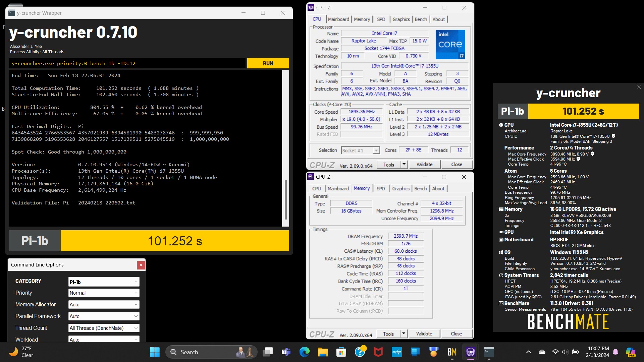Click the Motherboard section icon in BenchMate panel
Image resolution: width=644 pixels, height=362 pixels.
click(x=501, y=240)
